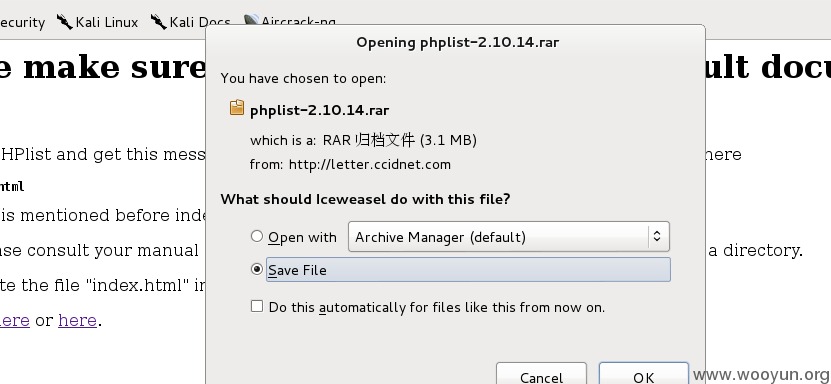Viewport: 831px width, 384px height.
Task: Open the Kali Linux bookmark icon
Action: pos(65,22)
